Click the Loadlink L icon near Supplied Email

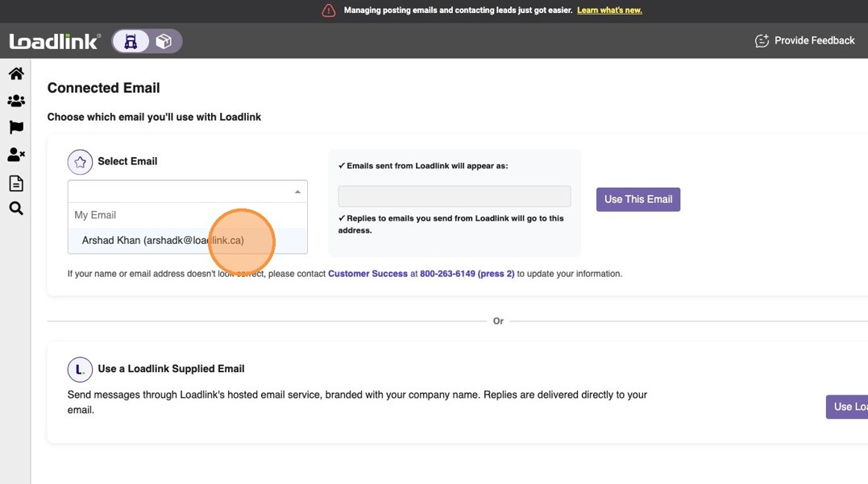click(x=81, y=370)
